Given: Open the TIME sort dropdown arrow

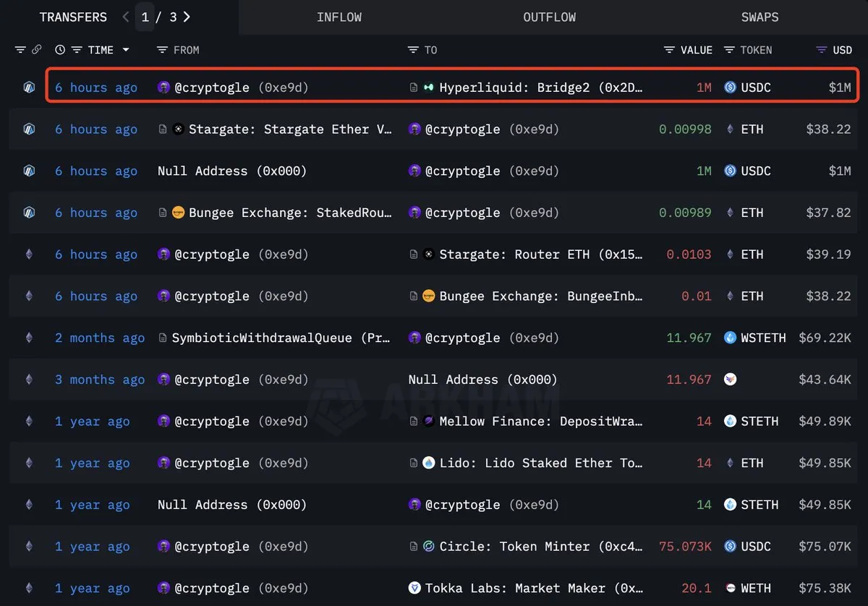Looking at the screenshot, I should click(x=126, y=50).
